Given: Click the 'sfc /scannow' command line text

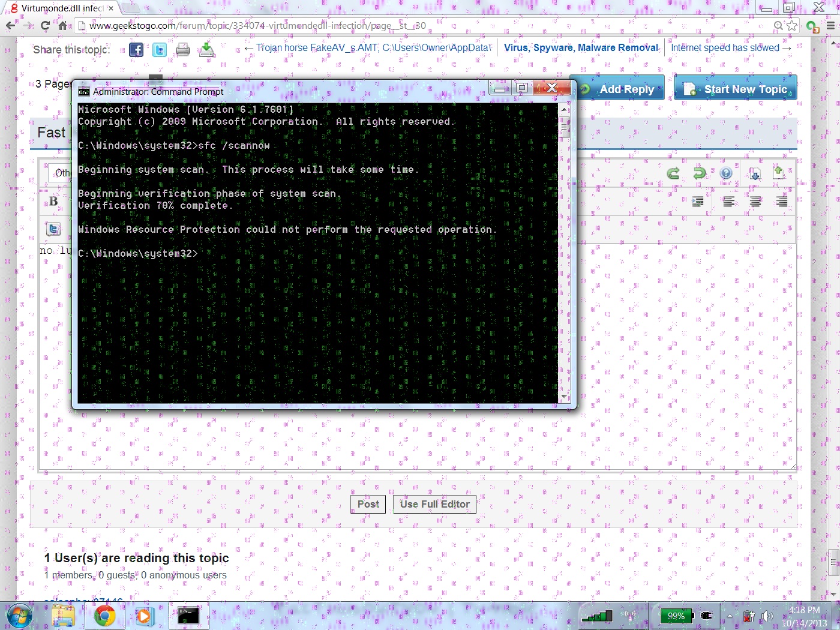Looking at the screenshot, I should (x=234, y=145).
